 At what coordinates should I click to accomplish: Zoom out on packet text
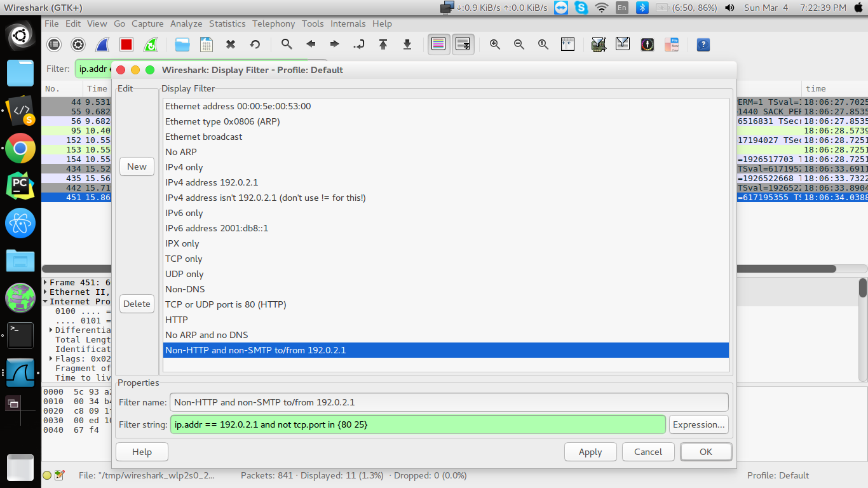pos(519,44)
